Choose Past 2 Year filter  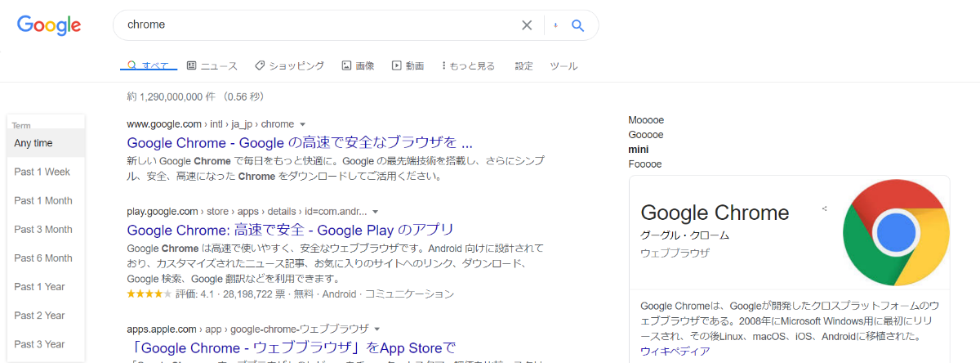point(46,315)
